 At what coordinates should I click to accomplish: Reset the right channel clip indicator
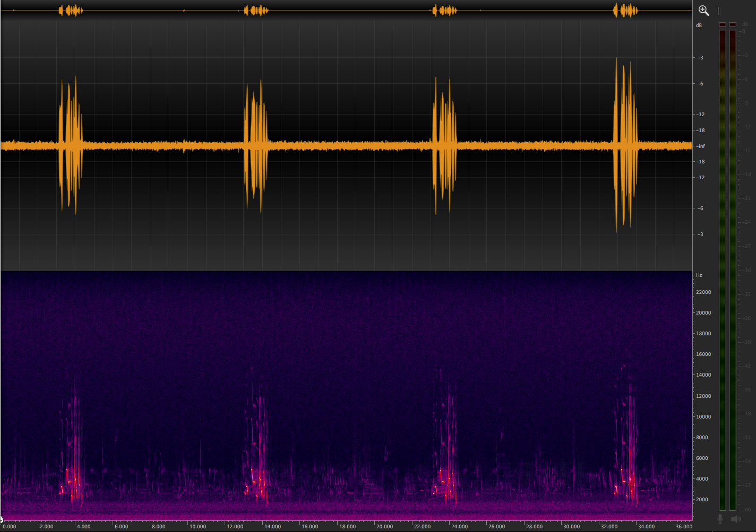[733, 24]
